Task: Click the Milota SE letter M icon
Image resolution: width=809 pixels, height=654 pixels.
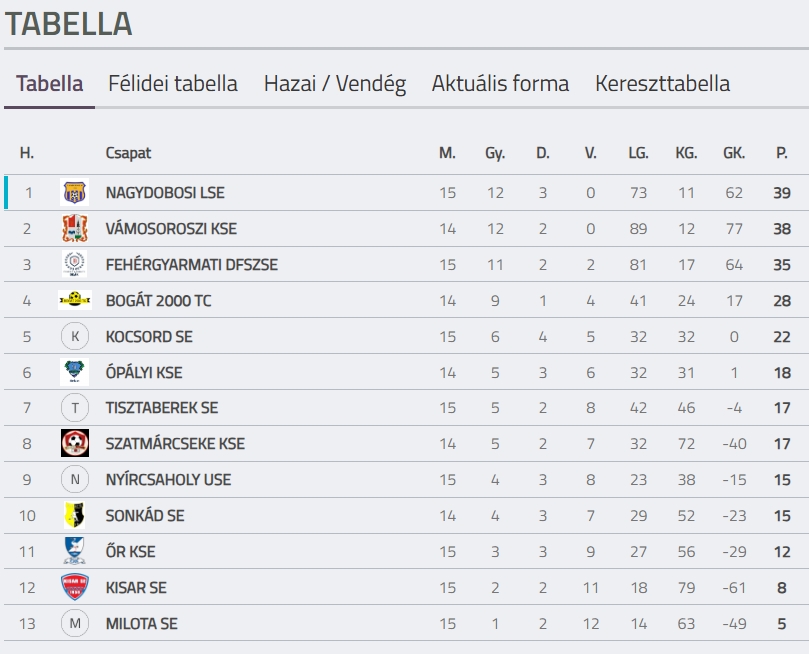Action: (75, 623)
